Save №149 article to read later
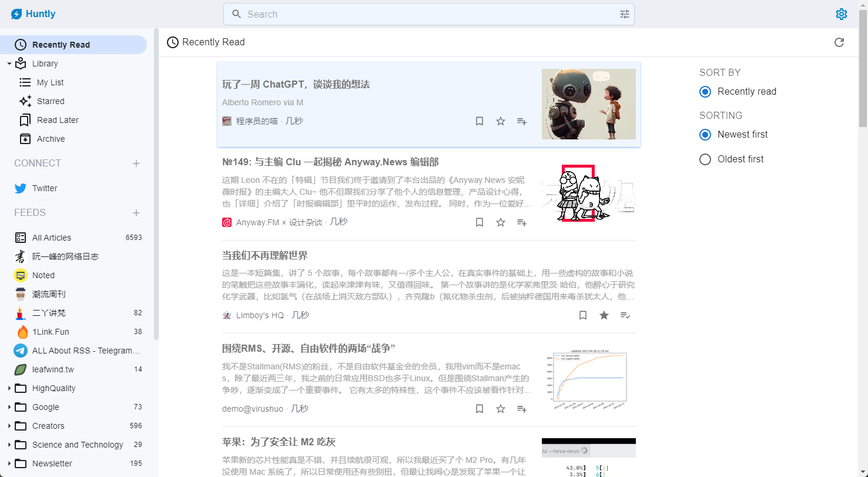Screen dimensions: 868x477 (x=480, y=222)
